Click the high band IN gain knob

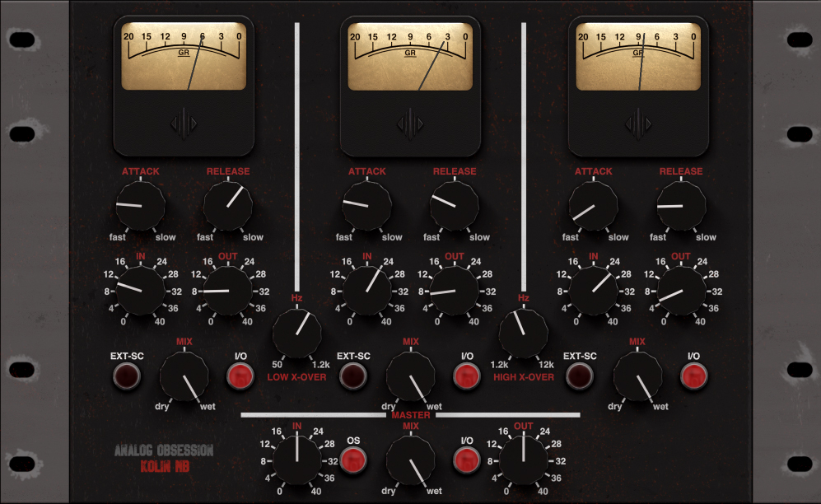[x=593, y=291]
